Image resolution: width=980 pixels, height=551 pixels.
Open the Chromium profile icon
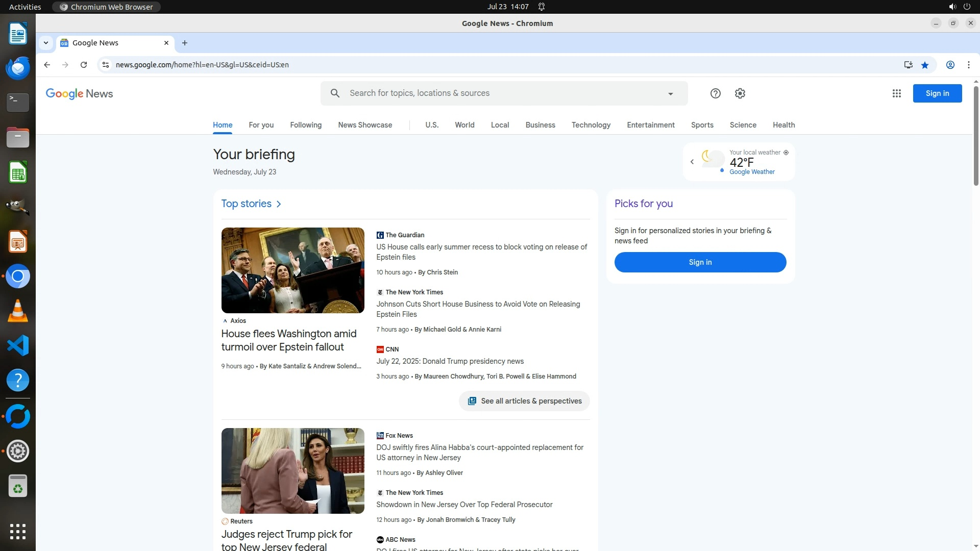coord(950,65)
